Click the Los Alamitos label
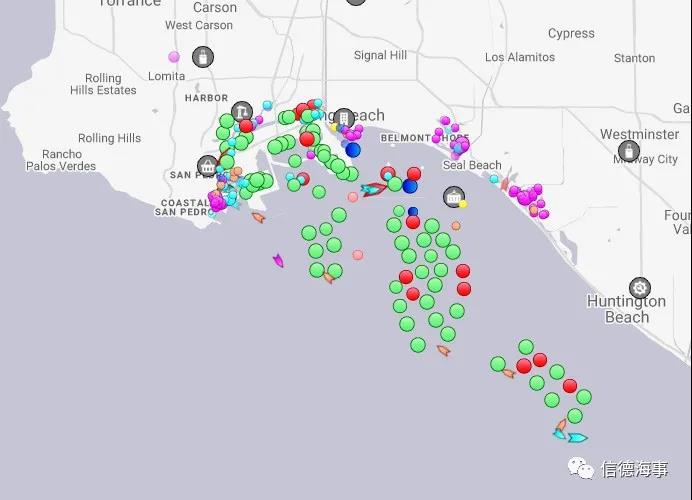The image size is (692, 500). tap(520, 58)
